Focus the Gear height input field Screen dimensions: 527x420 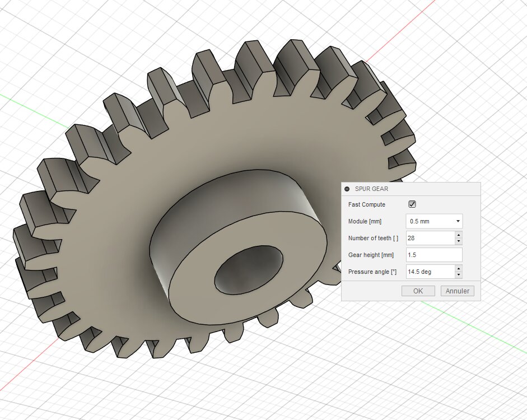pyautogui.click(x=434, y=255)
